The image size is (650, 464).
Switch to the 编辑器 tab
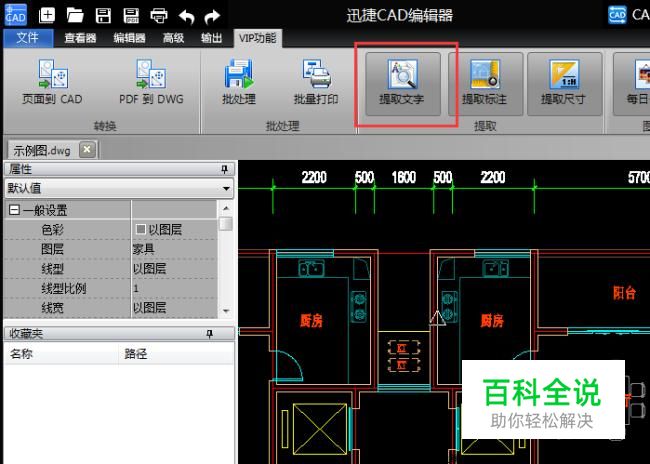click(129, 38)
